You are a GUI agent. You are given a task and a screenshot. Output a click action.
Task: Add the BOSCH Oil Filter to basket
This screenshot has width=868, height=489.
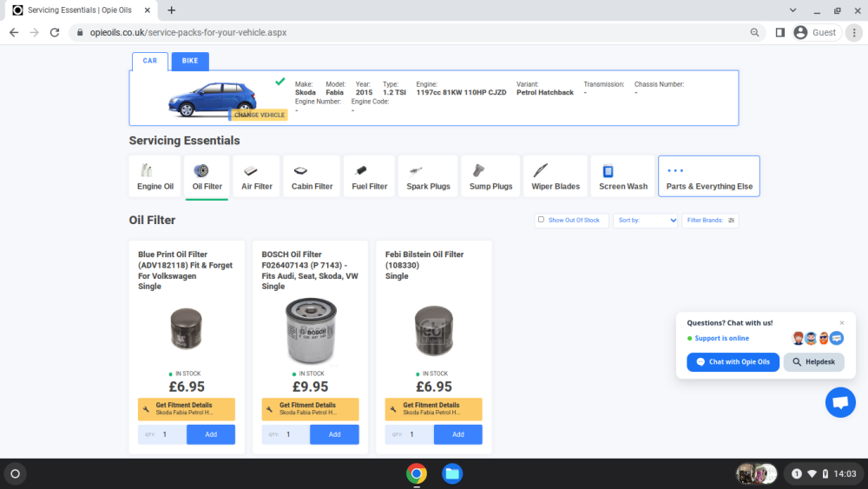334,435
